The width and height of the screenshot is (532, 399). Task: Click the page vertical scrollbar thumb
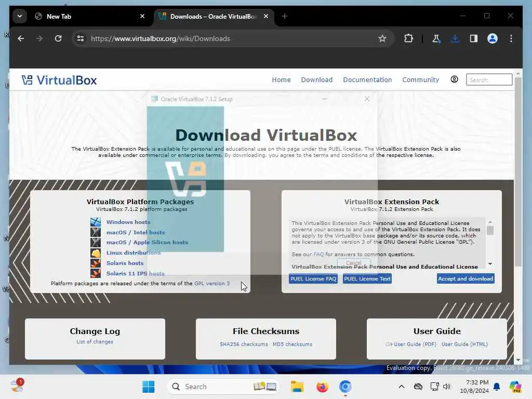[518, 171]
